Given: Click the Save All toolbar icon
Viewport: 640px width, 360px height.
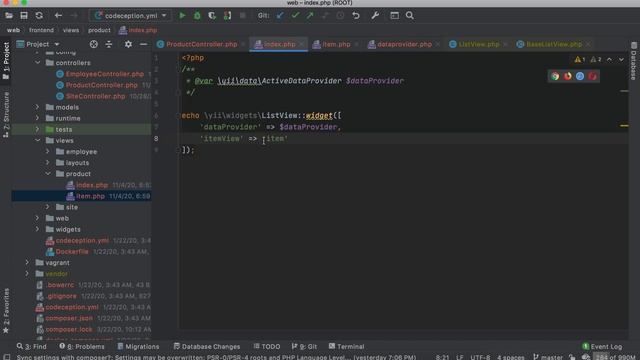Looking at the screenshot, I should 24,16.
